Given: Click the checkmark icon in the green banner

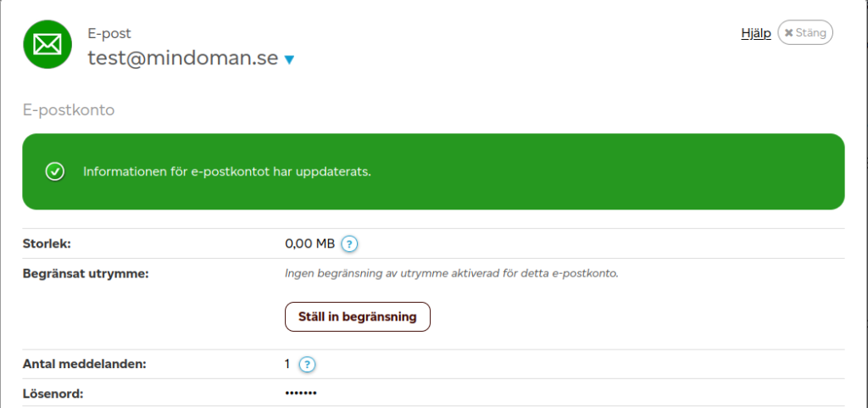Looking at the screenshot, I should 55,171.
